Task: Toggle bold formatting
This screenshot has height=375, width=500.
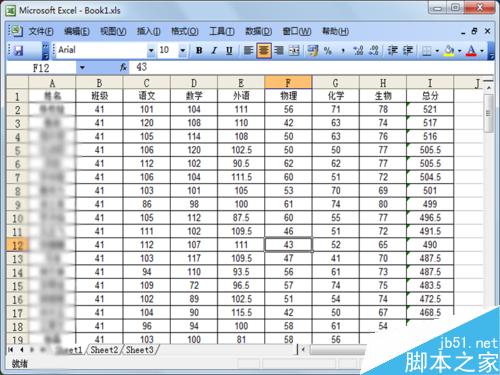Action: (x=199, y=51)
